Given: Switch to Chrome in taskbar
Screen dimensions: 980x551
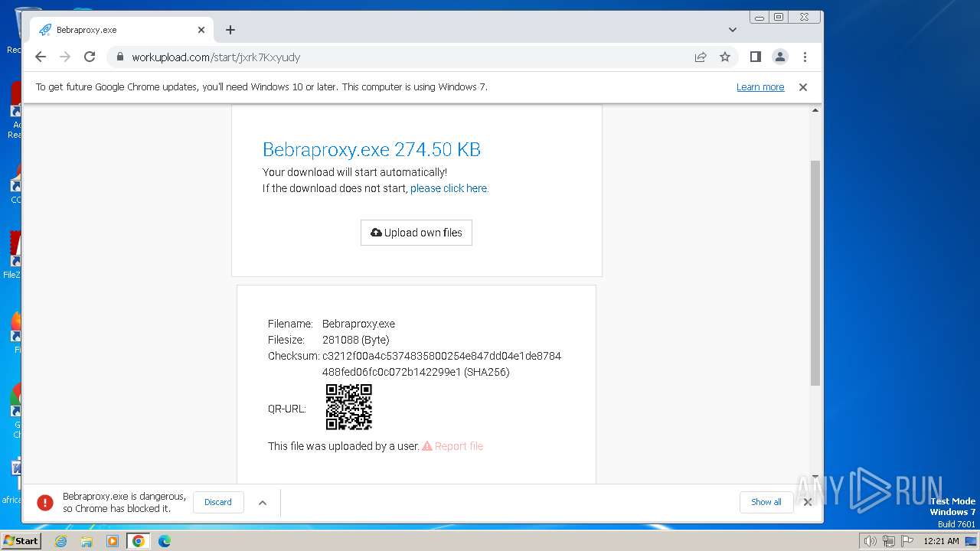Looking at the screenshot, I should point(139,541).
